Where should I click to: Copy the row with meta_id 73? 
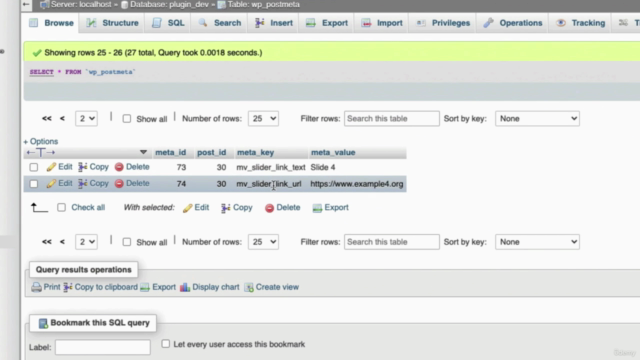click(93, 167)
